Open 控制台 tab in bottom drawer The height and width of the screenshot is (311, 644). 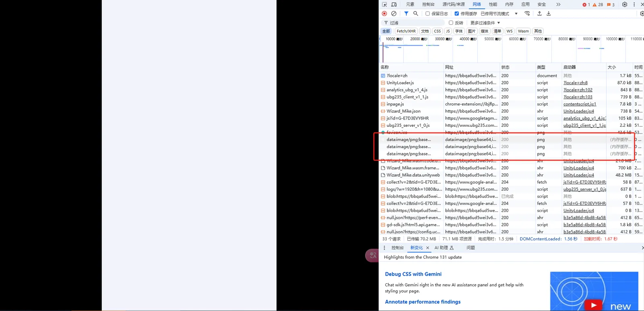(x=397, y=248)
